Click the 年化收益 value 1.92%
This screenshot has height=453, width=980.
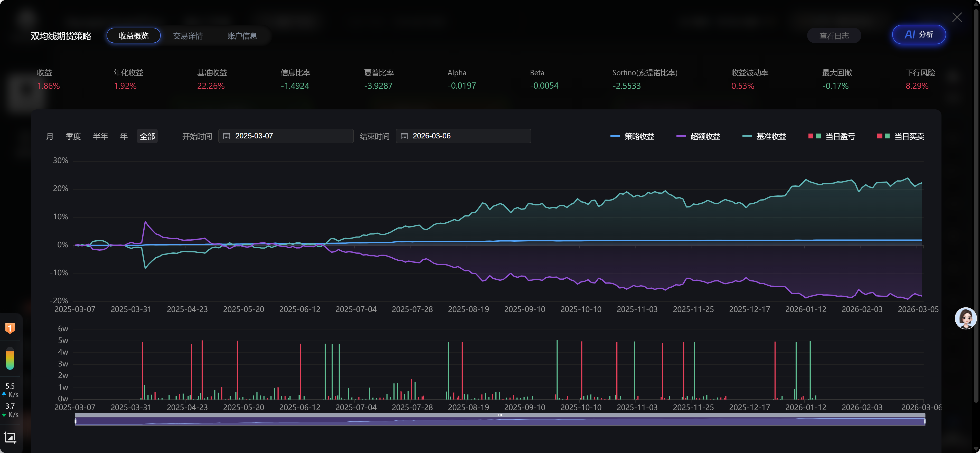point(125,86)
